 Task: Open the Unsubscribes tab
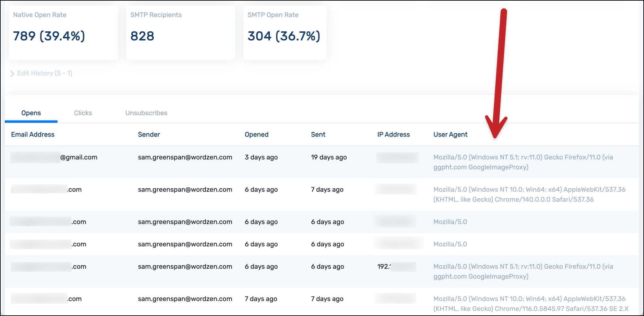[x=146, y=113]
